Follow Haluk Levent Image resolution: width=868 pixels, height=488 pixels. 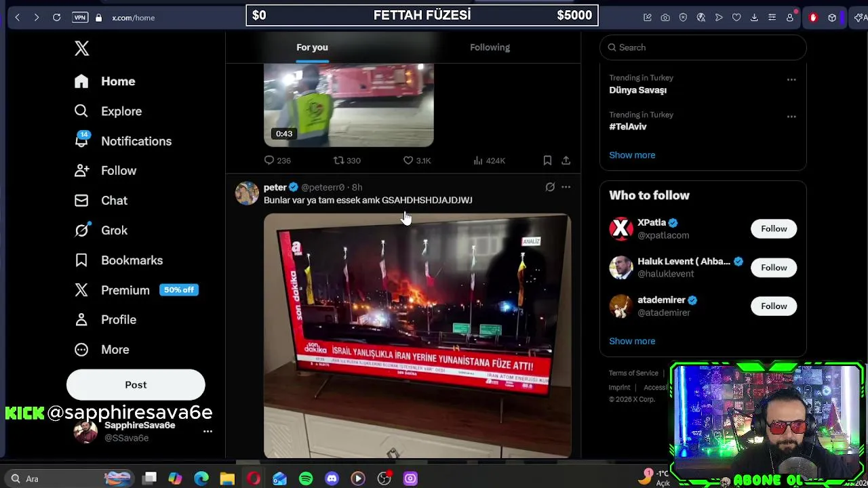coord(774,268)
